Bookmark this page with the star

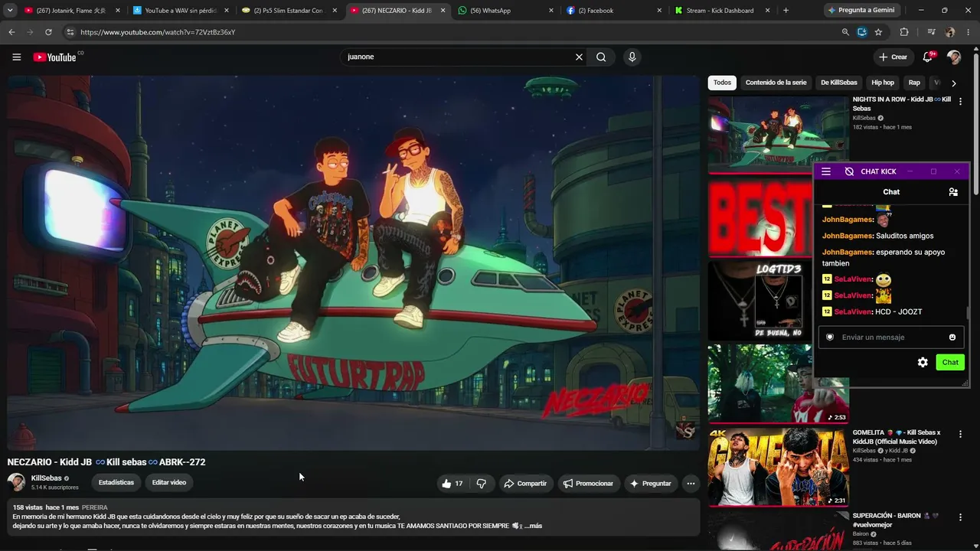pyautogui.click(x=878, y=32)
